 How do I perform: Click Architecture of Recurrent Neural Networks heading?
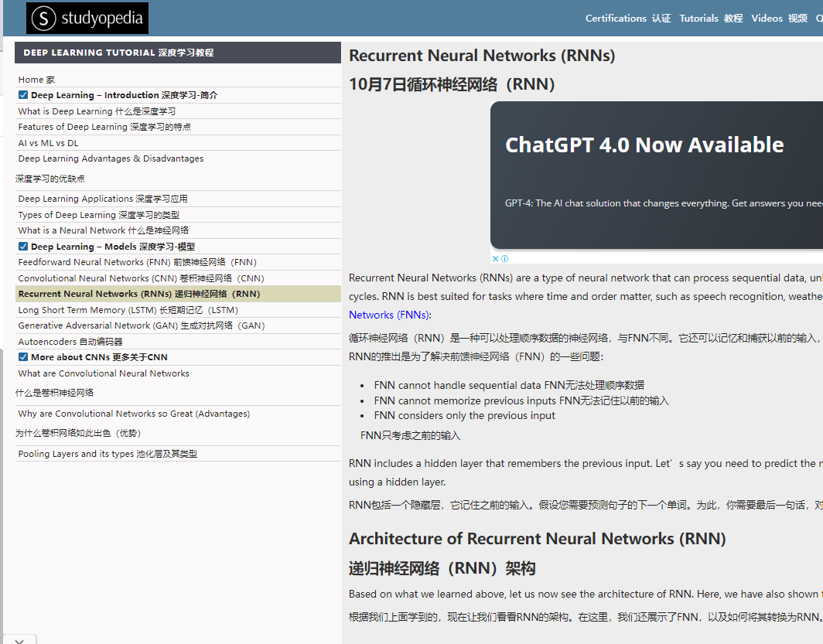[x=538, y=539]
